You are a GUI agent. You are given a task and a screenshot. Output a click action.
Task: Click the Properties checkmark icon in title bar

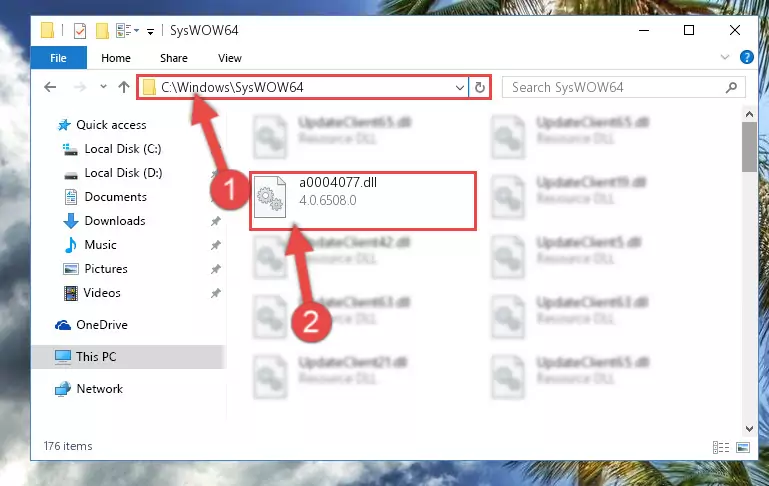pyautogui.click(x=80, y=31)
